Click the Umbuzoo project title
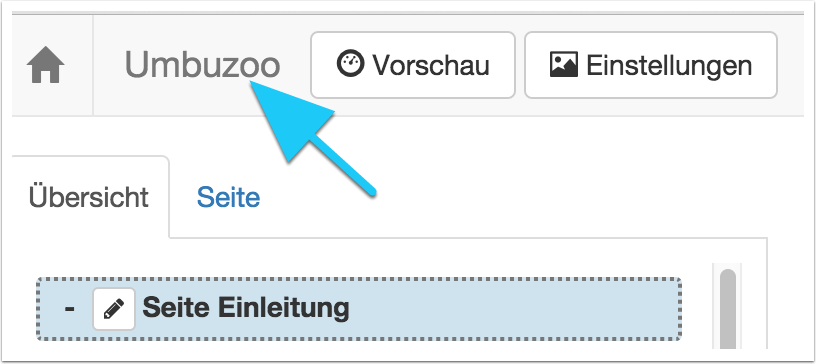816x364 pixels. tap(202, 66)
